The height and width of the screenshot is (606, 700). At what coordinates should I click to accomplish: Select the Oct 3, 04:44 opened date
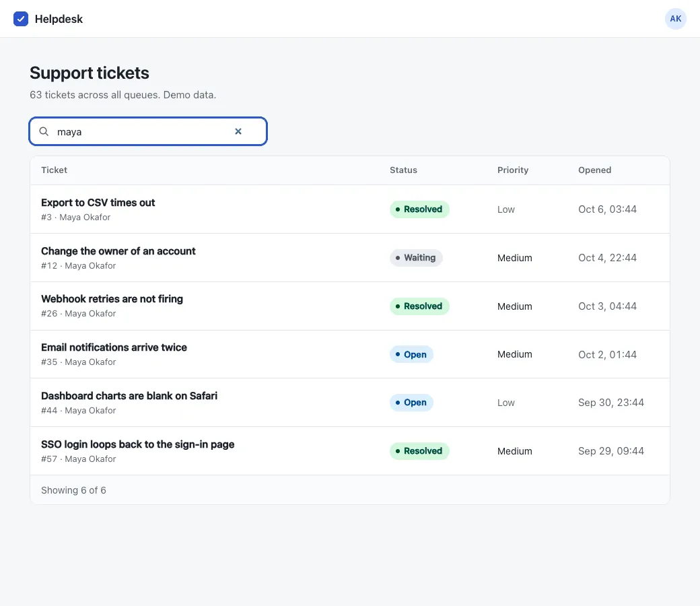tap(607, 306)
